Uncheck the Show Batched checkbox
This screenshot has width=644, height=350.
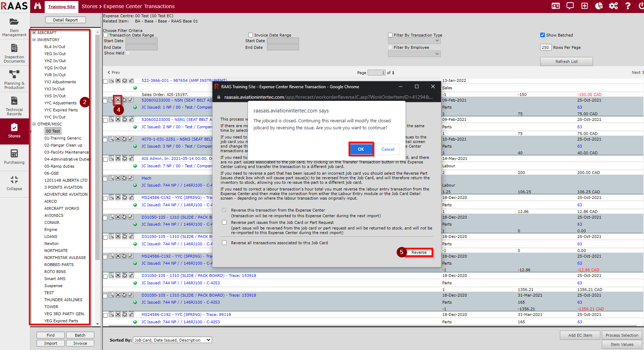coord(542,35)
